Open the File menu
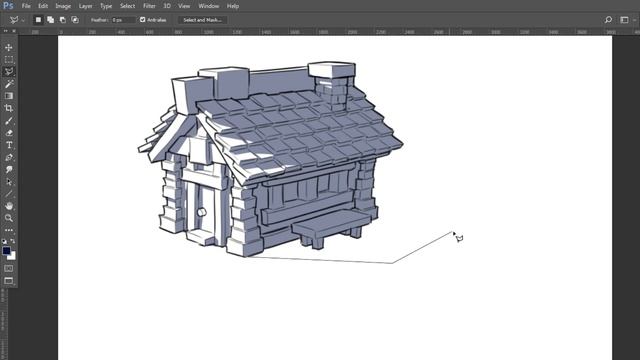640x360 pixels. pos(26,6)
